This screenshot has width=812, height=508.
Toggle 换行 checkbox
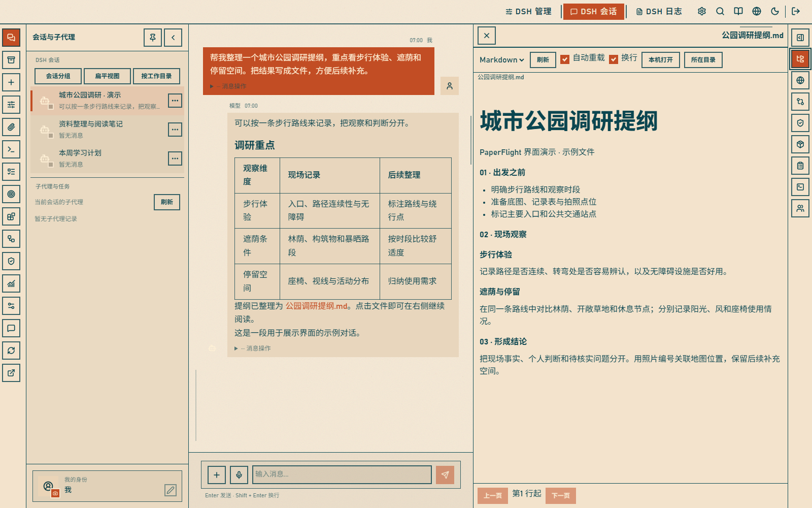point(614,59)
